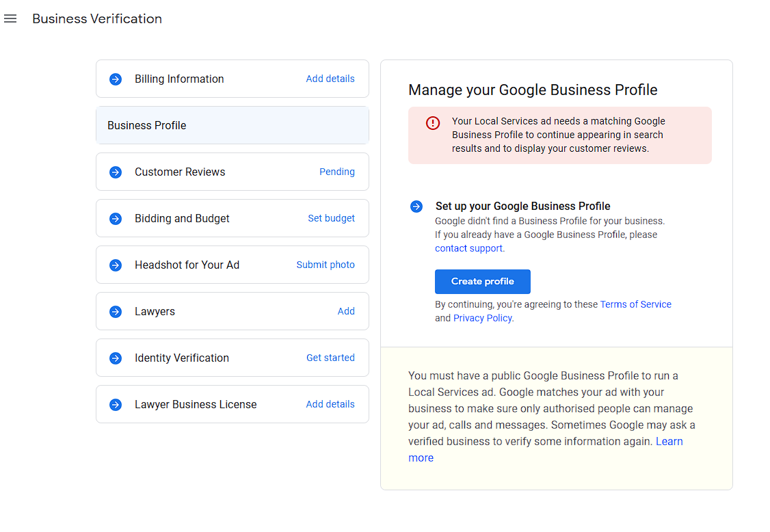Click arrow icon beside Bidding and Budget

point(116,219)
